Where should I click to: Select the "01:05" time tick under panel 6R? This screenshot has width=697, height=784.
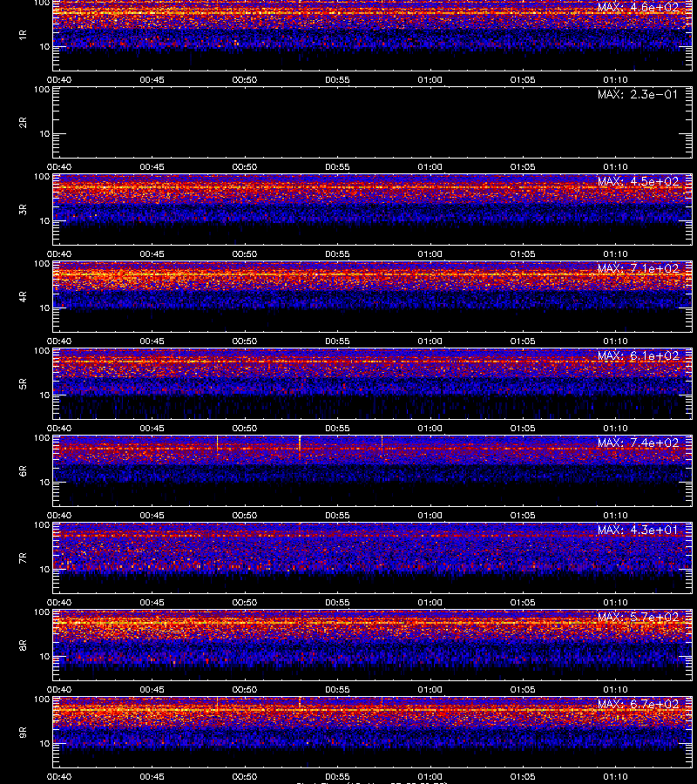(x=523, y=516)
